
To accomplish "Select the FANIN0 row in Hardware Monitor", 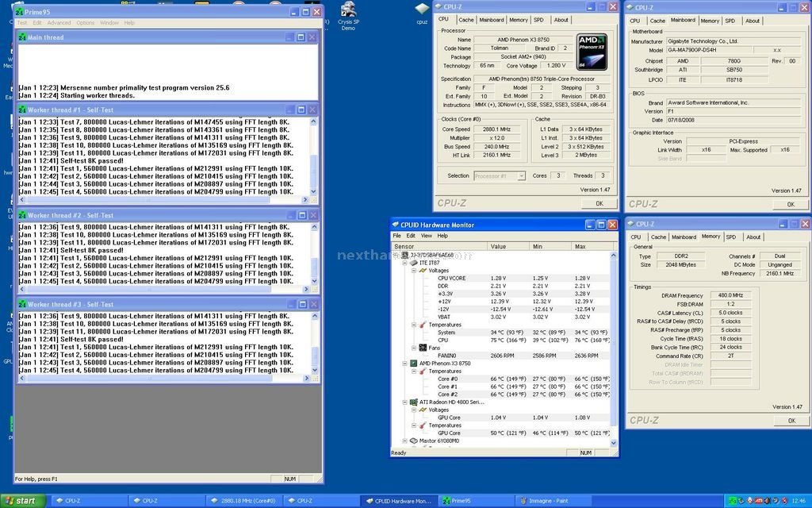I will [523, 356].
